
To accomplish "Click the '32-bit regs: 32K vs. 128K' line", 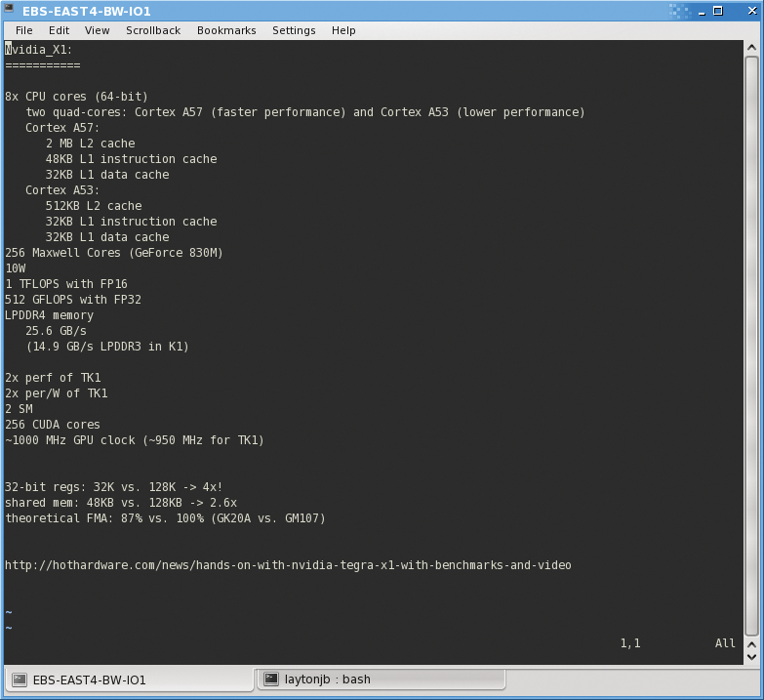I will (x=114, y=486).
